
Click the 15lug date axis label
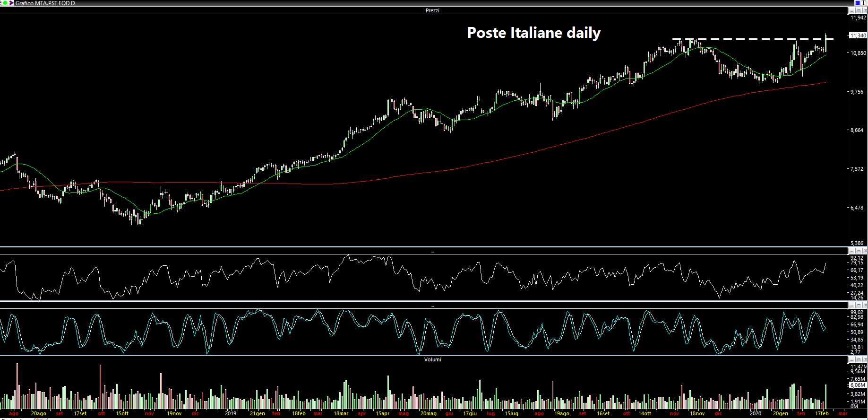pyautogui.click(x=511, y=413)
